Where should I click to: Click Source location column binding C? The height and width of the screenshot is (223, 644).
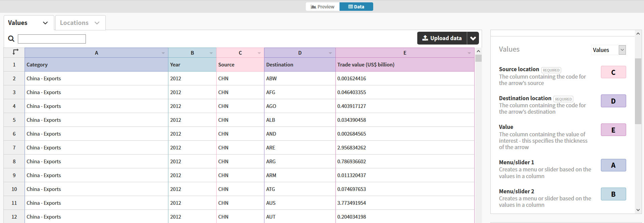pyautogui.click(x=613, y=72)
